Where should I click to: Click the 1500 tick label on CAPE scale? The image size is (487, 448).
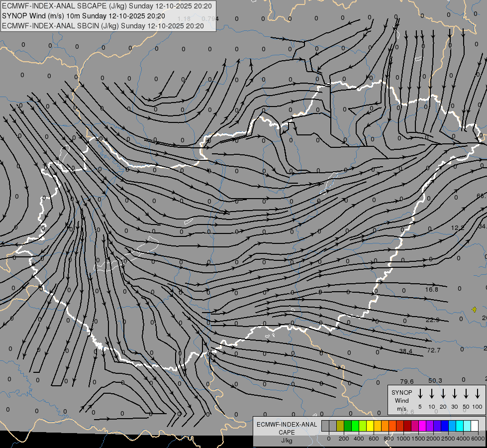(x=418, y=439)
